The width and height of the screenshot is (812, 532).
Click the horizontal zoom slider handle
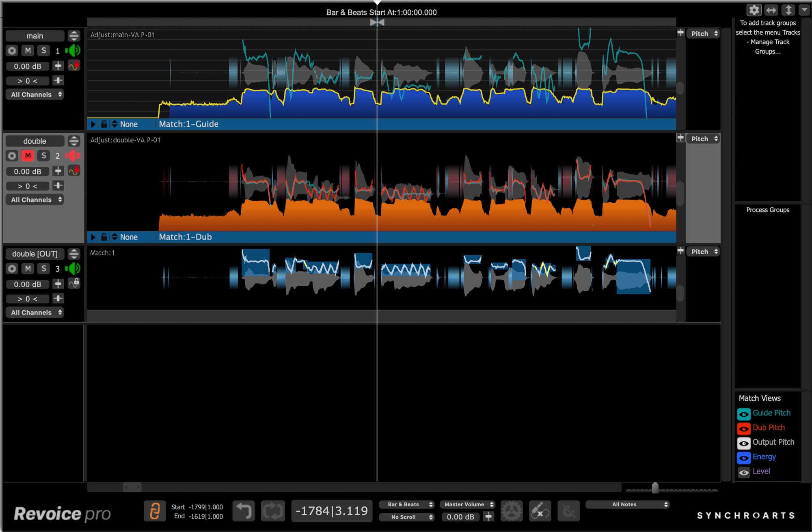(x=655, y=488)
